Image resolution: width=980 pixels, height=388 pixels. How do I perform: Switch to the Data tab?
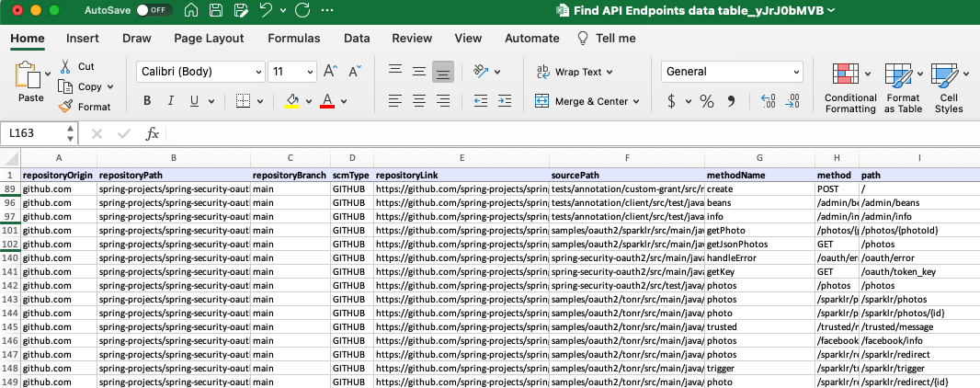(x=357, y=38)
